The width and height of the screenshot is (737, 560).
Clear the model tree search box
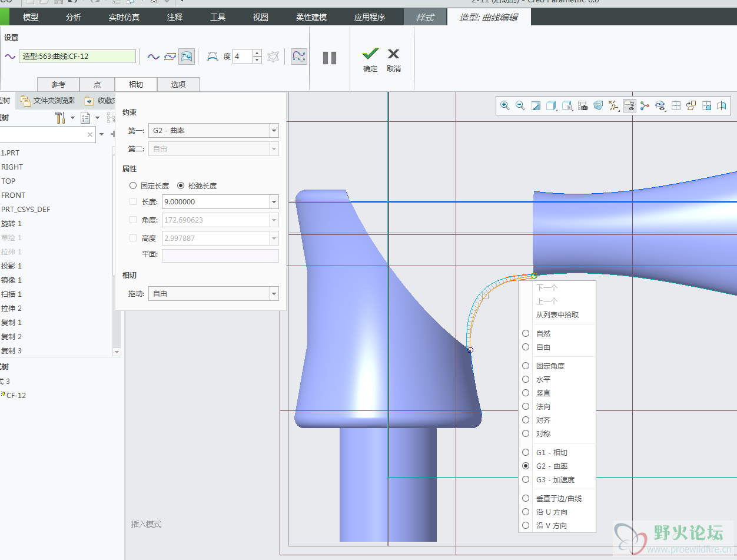tap(90, 135)
